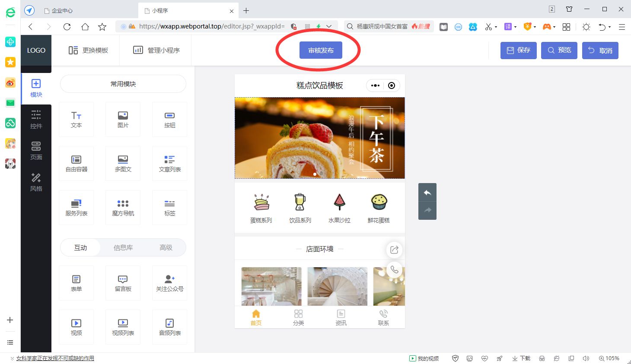Switch to the 信息库 module tab
This screenshot has width=631, height=364.
(123, 247)
